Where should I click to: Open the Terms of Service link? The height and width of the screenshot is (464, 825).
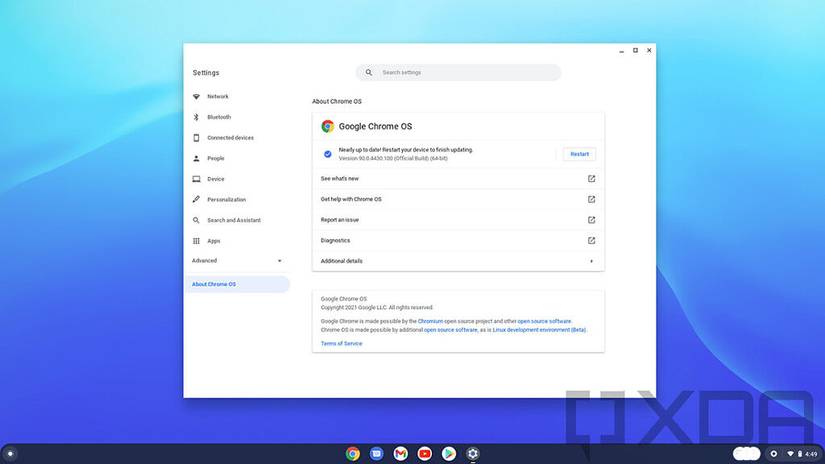341,344
